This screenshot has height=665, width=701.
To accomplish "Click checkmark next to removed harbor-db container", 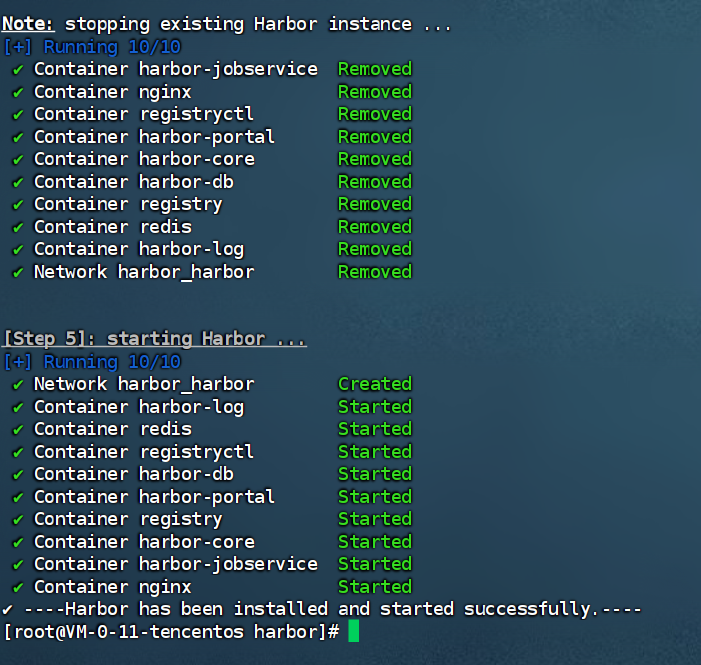I will click(x=18, y=182).
